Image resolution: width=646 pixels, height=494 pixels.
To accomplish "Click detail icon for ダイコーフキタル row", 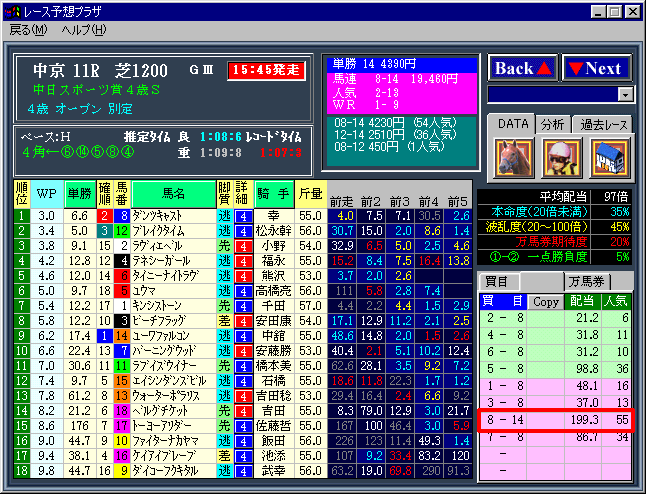I will click(243, 470).
